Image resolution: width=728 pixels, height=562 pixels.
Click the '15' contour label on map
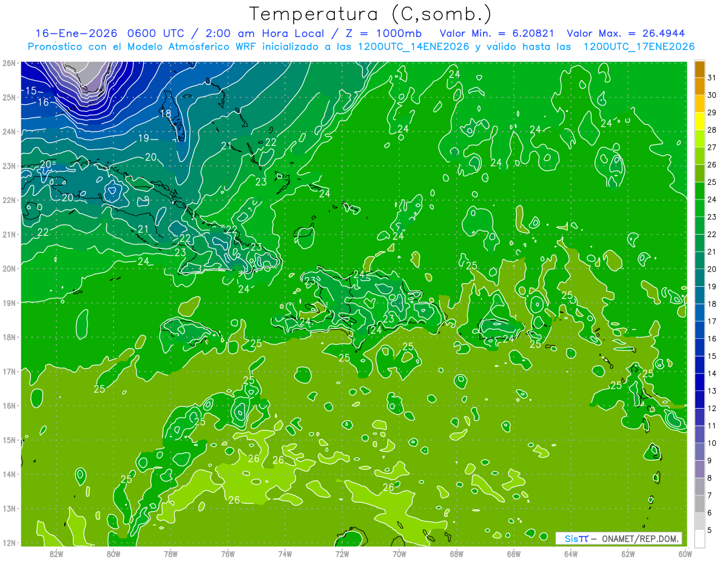tap(30, 91)
